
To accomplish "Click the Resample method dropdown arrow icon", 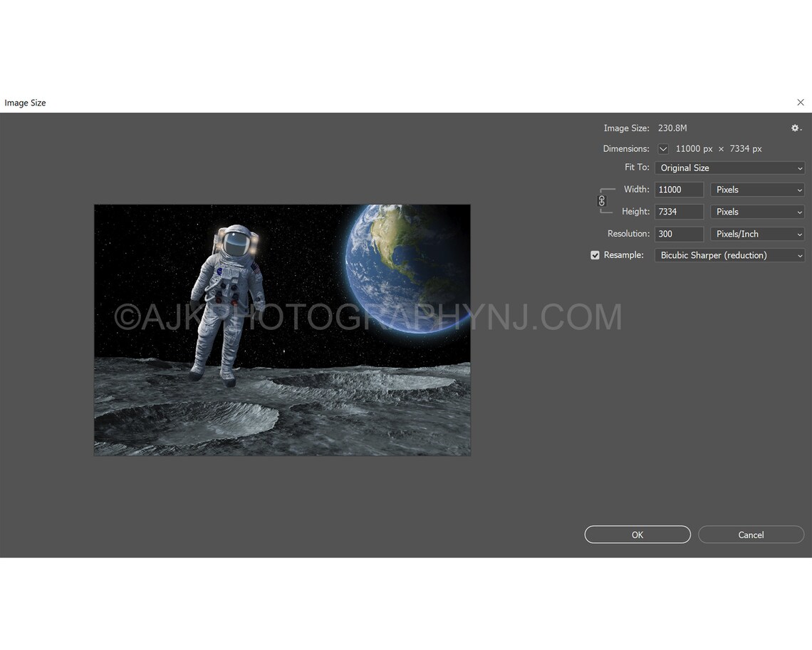I will point(799,255).
